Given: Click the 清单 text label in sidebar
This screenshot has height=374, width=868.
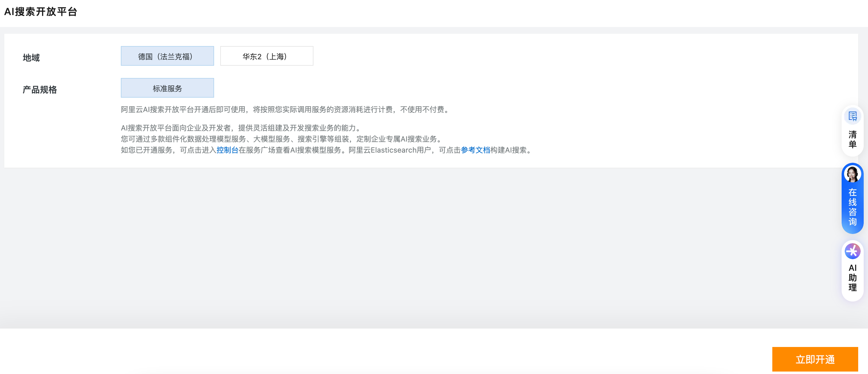Looking at the screenshot, I should pyautogui.click(x=852, y=139).
